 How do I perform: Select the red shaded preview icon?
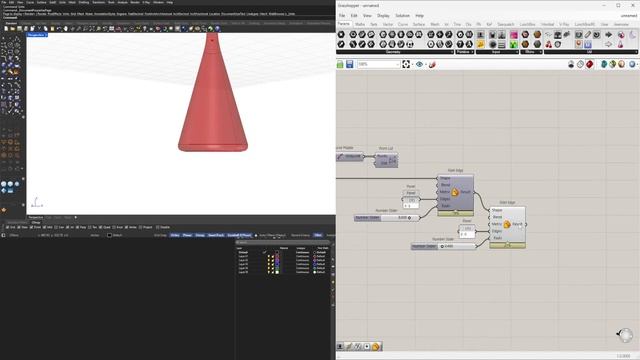pyautogui.click(x=590, y=64)
